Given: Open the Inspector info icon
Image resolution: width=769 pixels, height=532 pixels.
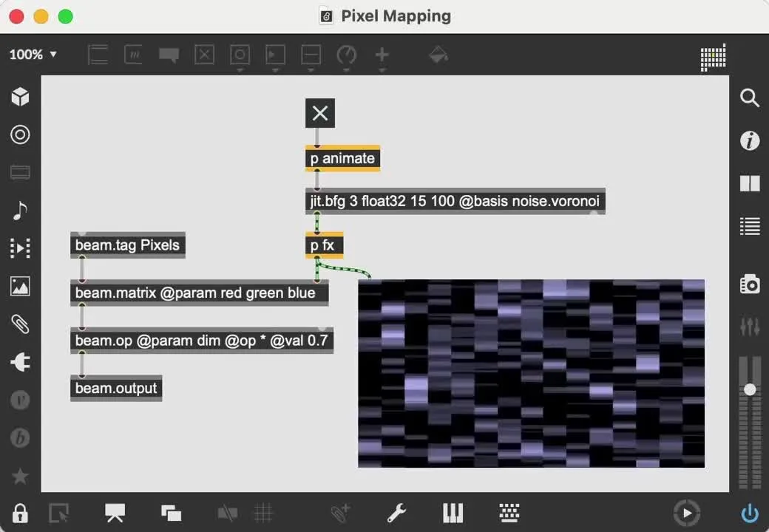Looking at the screenshot, I should (750, 140).
